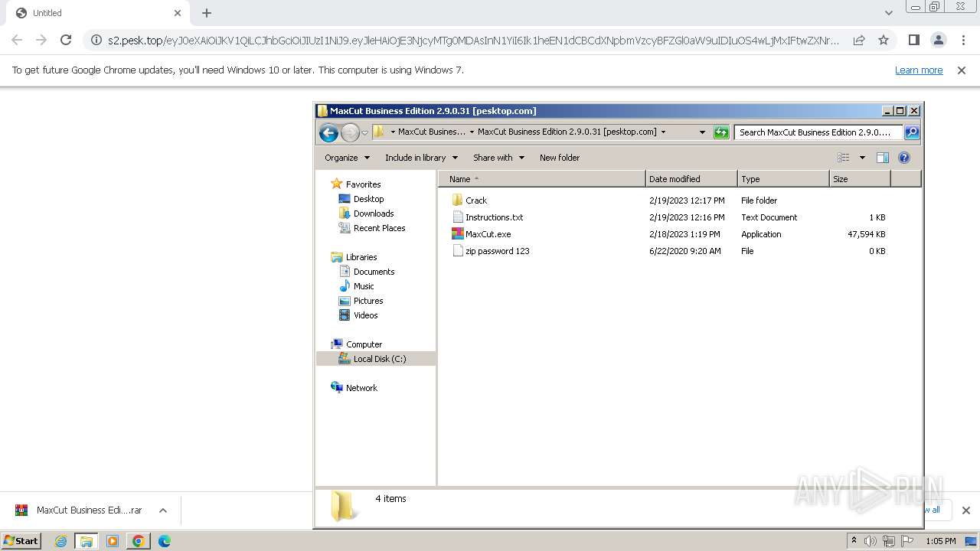The image size is (980, 551).
Task: Toggle the preview pane icon
Action: tap(883, 158)
